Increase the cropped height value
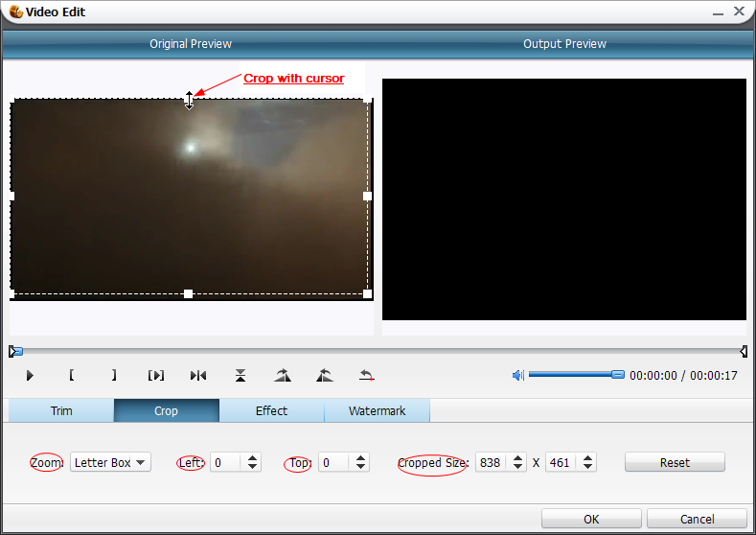 tap(587, 457)
